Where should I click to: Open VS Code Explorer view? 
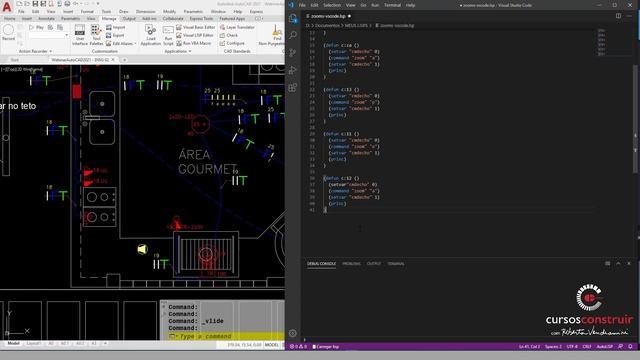point(293,18)
